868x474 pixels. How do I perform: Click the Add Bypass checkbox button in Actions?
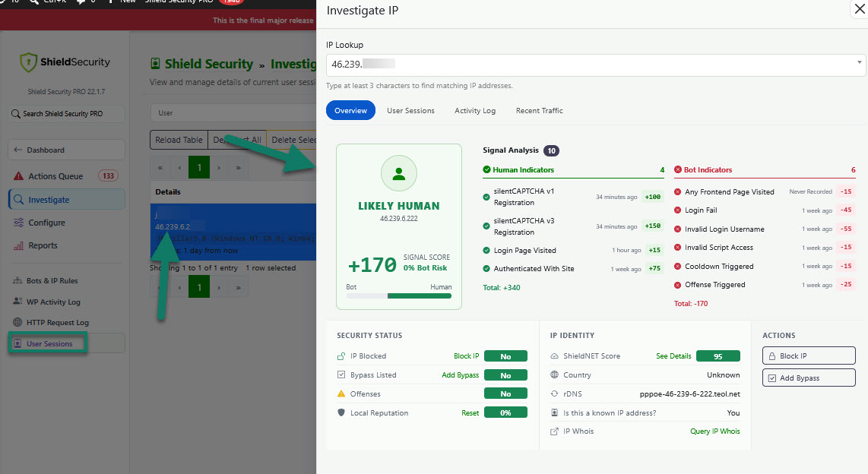(x=809, y=378)
